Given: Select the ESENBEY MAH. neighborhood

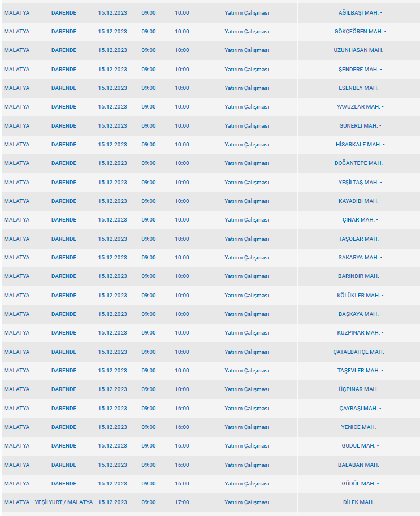Looking at the screenshot, I should (360, 88).
